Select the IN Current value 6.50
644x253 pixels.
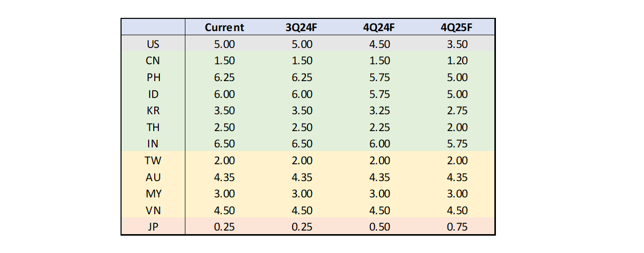[x=224, y=144]
